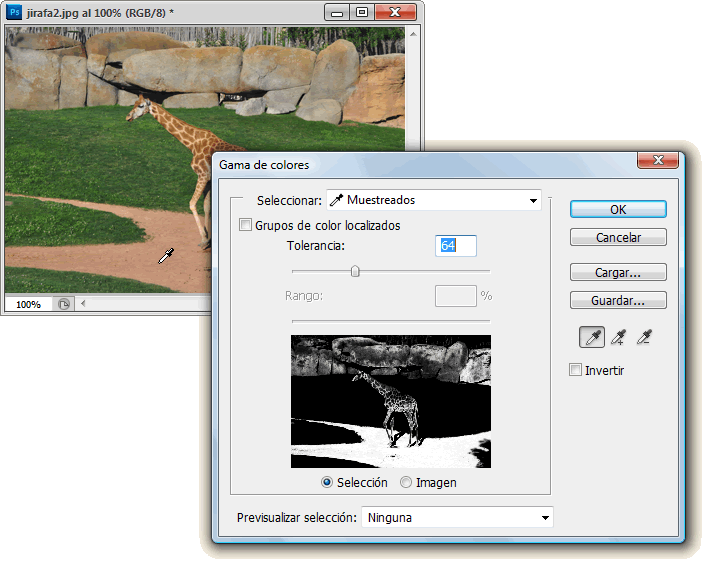
Task: Click the Photoshop icon in jirafa2.jpg title bar
Action: coord(15,12)
